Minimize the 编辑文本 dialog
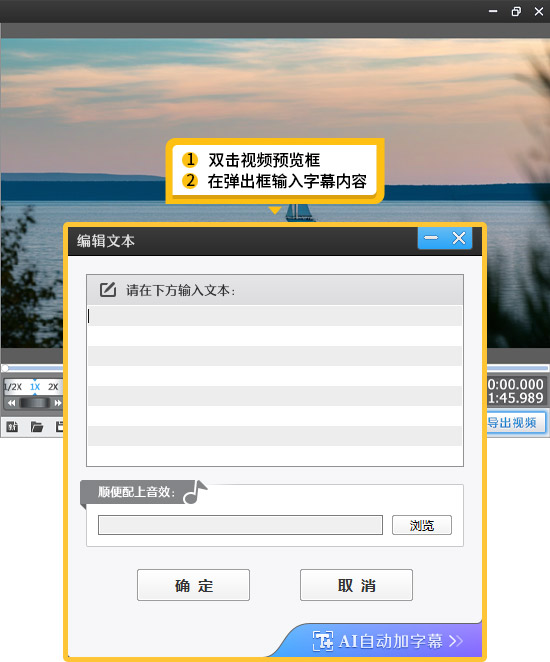 pos(431,238)
